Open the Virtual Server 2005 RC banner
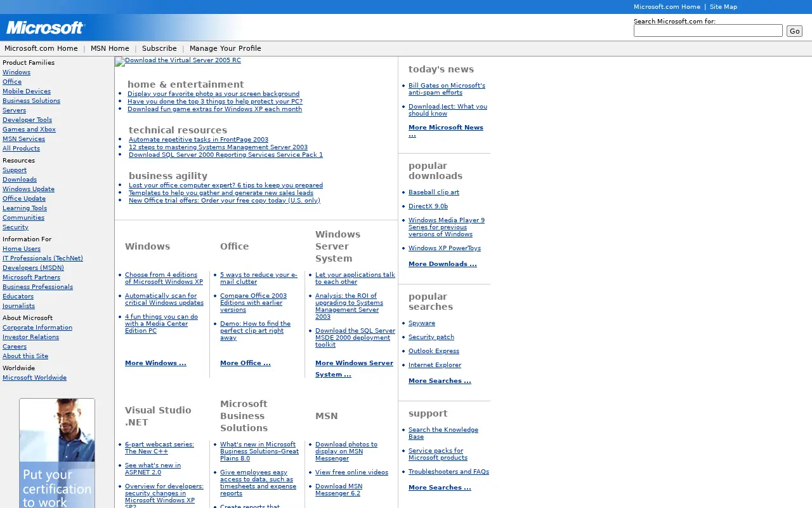This screenshot has height=508, width=812. (x=178, y=60)
